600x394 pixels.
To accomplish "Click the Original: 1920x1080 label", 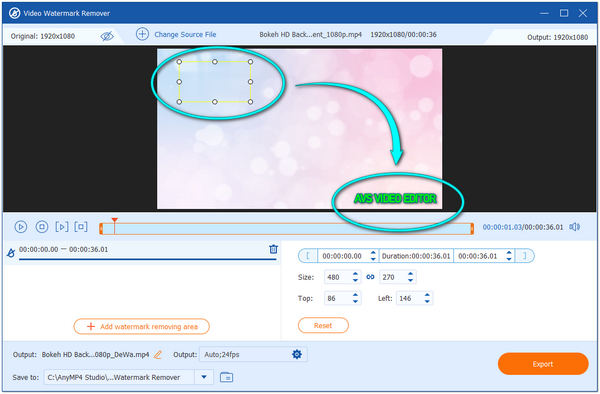I will [x=42, y=36].
